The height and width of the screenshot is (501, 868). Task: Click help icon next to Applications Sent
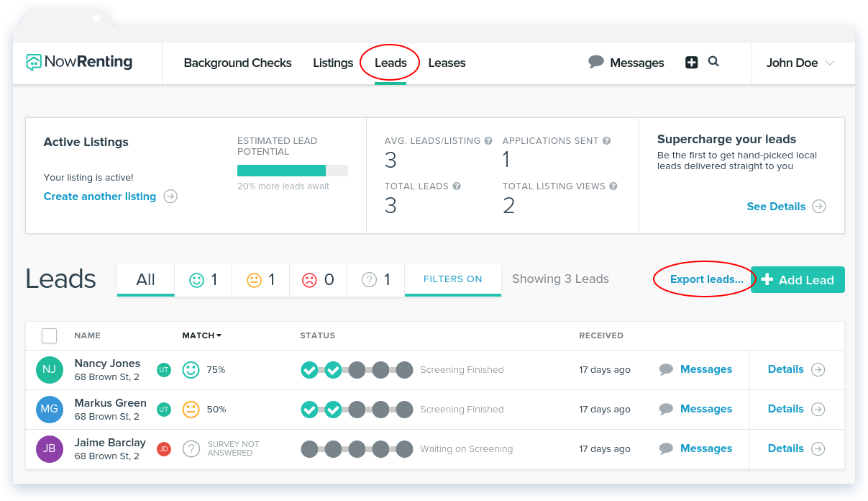(606, 141)
